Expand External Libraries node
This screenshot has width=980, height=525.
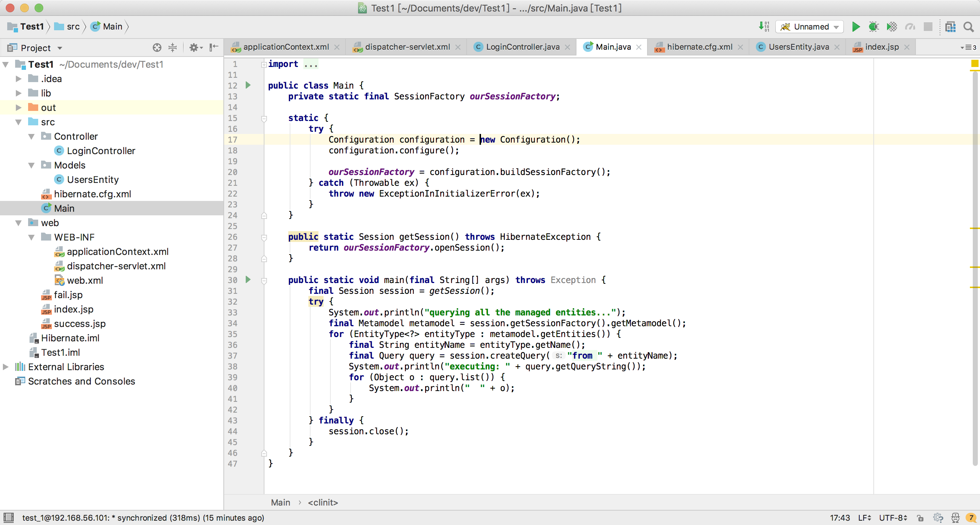(6, 367)
